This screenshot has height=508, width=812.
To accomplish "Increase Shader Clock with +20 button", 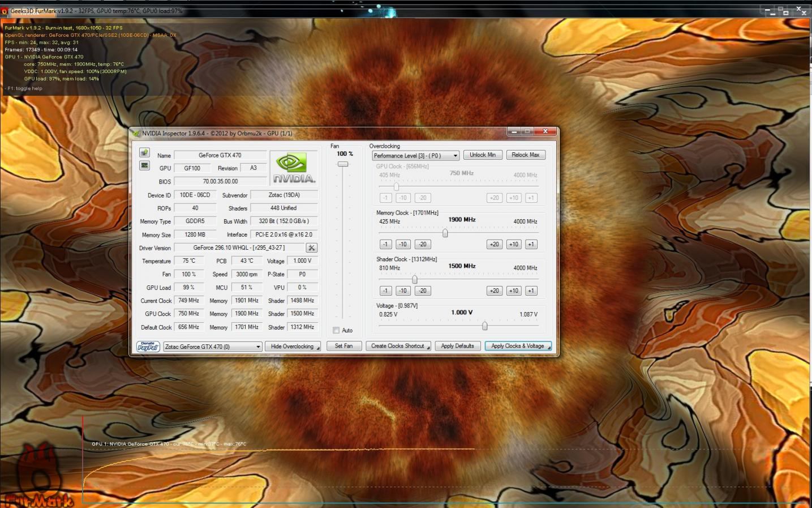I will pos(495,291).
